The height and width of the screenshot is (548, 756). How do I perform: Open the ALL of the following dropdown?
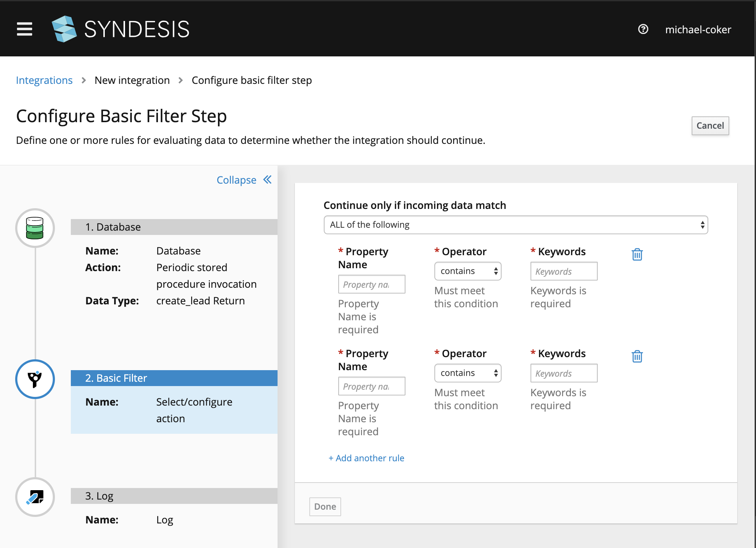[516, 225]
